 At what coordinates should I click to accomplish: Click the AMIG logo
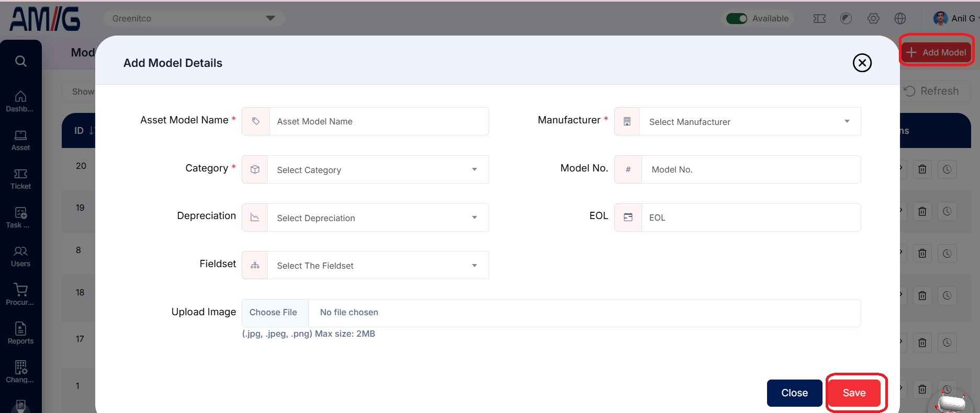coord(45,19)
